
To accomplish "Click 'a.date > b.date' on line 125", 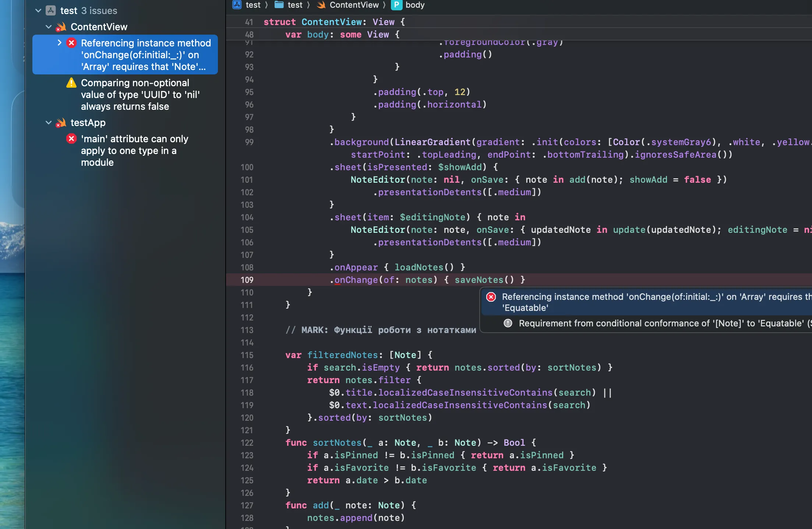I will click(x=386, y=480).
